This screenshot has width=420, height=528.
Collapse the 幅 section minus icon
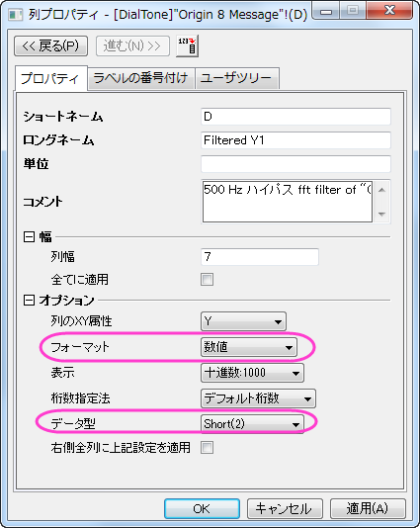point(29,236)
